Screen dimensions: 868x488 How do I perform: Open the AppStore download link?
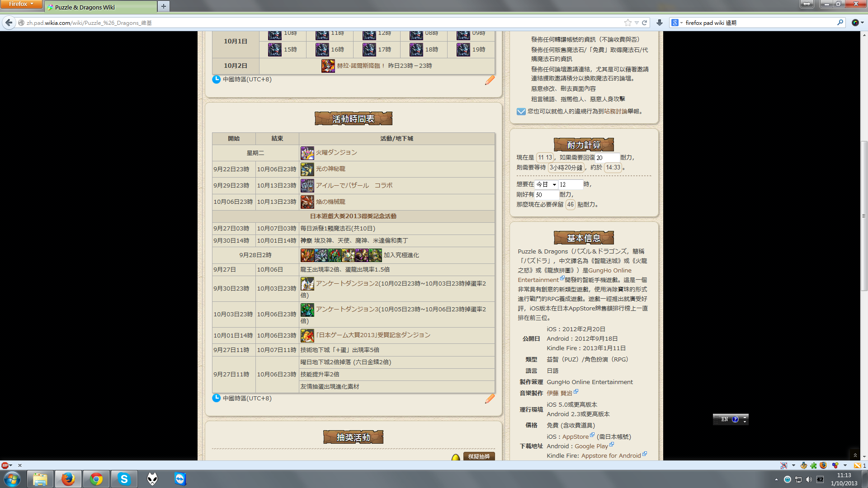click(576, 437)
